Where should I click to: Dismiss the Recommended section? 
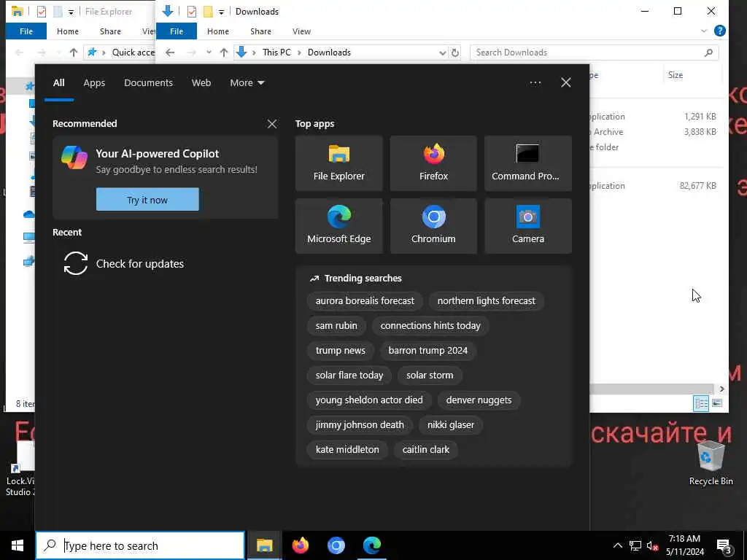[x=272, y=124]
